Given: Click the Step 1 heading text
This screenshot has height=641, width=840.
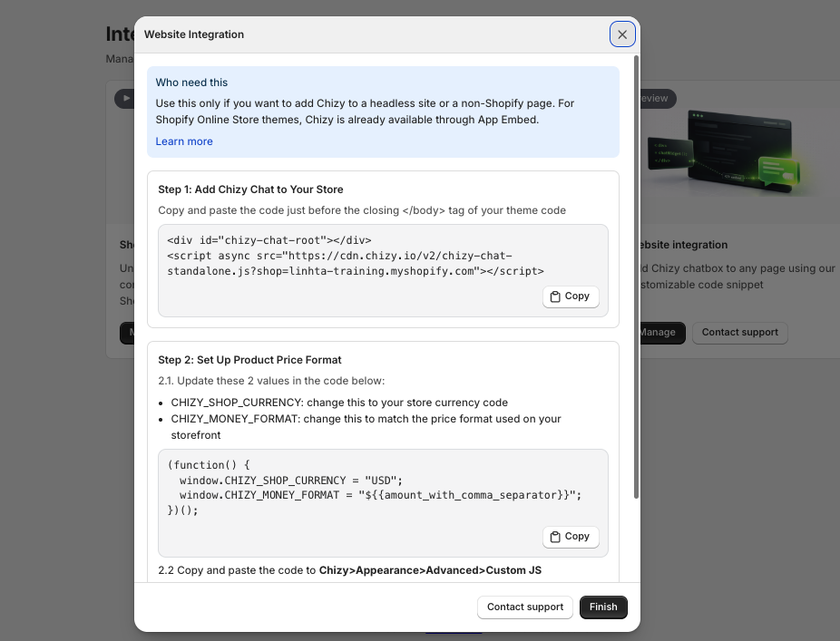Looking at the screenshot, I should coord(250,189).
